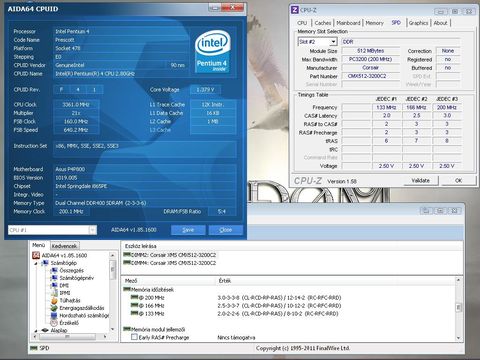The width and height of the screenshot is (480, 360).
Task: Click the Part Number CMX512-3200C2 field
Action: coord(371,76)
